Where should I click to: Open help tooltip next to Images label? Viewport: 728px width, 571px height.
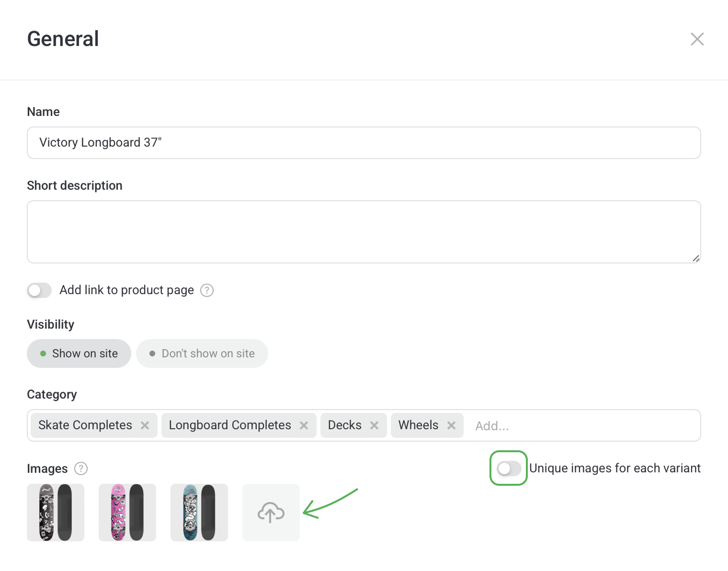81,468
